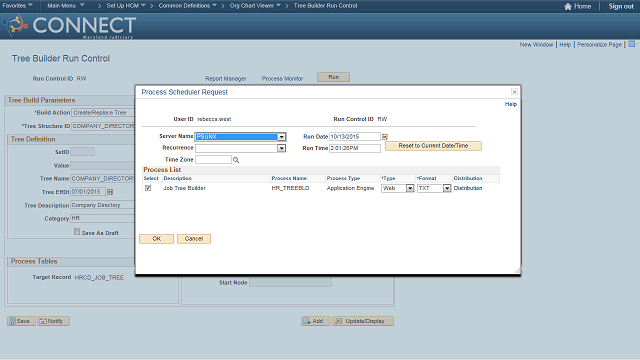
Task: Click into the Run Time input field
Action: click(x=355, y=148)
